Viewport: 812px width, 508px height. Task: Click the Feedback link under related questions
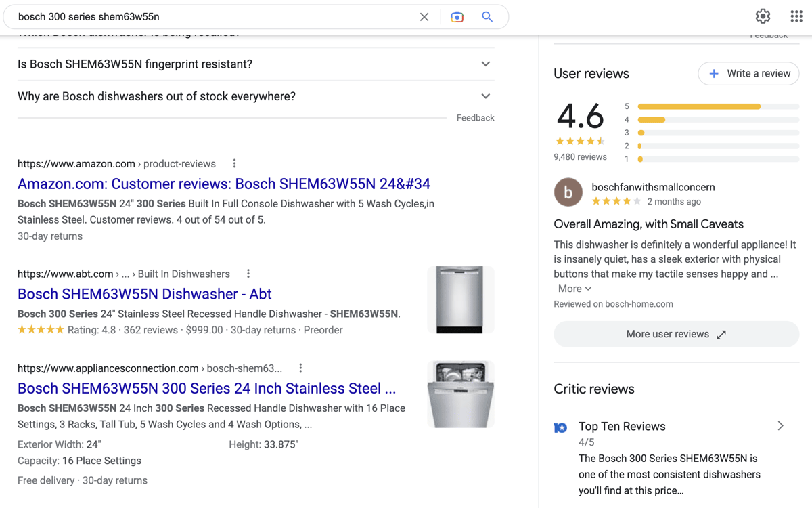475,117
